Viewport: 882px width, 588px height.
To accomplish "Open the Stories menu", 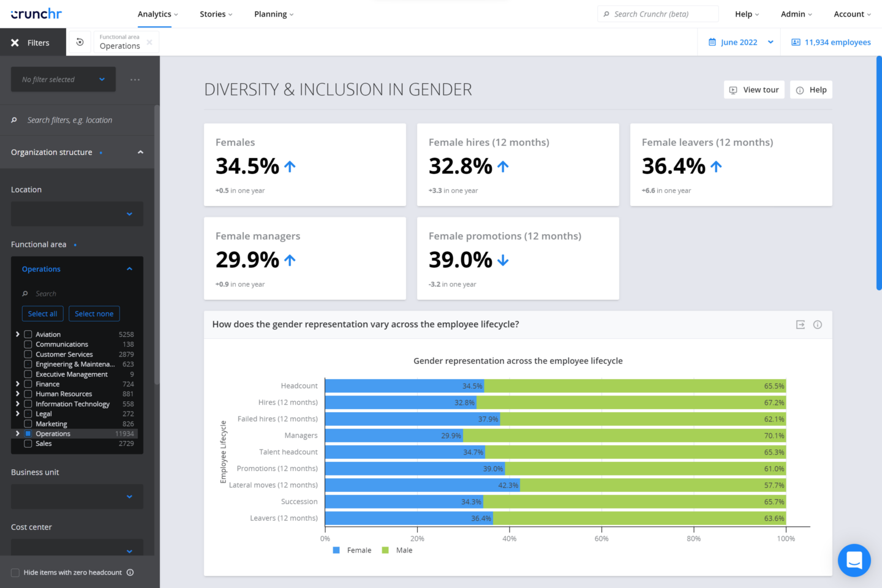I will pos(216,14).
